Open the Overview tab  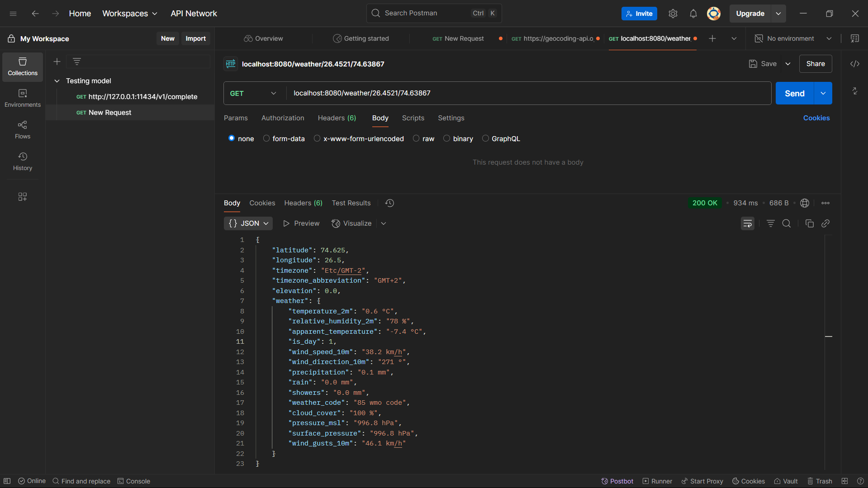pyautogui.click(x=263, y=38)
